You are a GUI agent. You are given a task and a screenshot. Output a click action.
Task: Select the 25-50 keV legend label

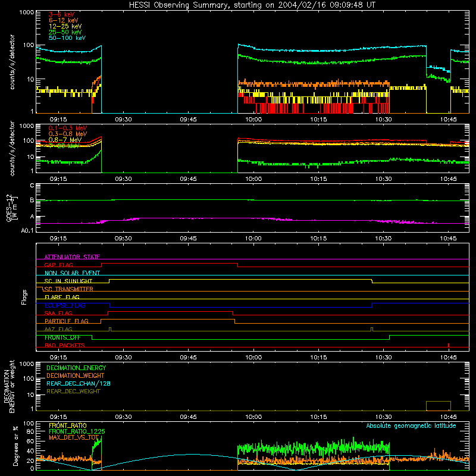[65, 32]
